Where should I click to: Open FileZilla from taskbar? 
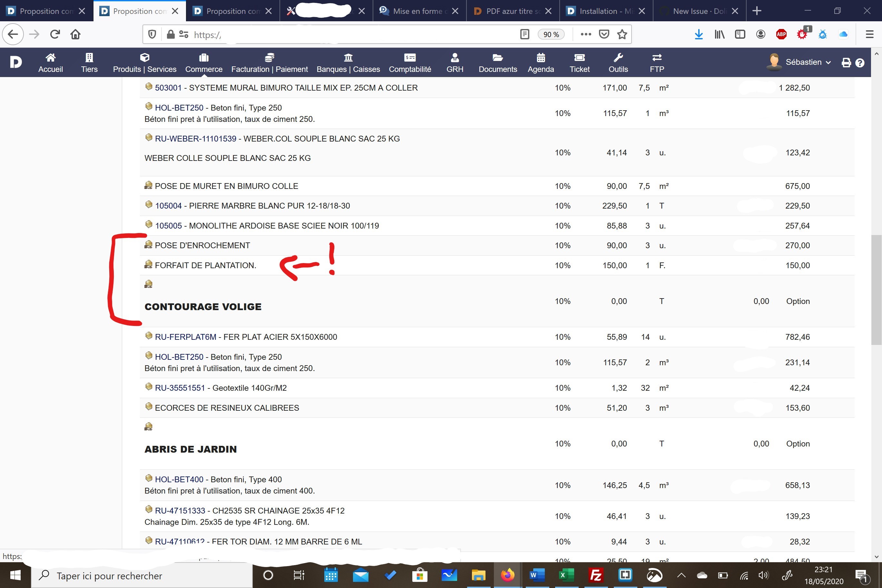point(596,575)
